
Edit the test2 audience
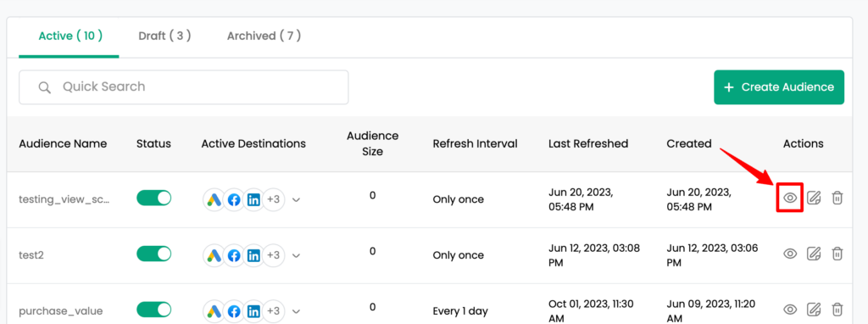point(813,254)
